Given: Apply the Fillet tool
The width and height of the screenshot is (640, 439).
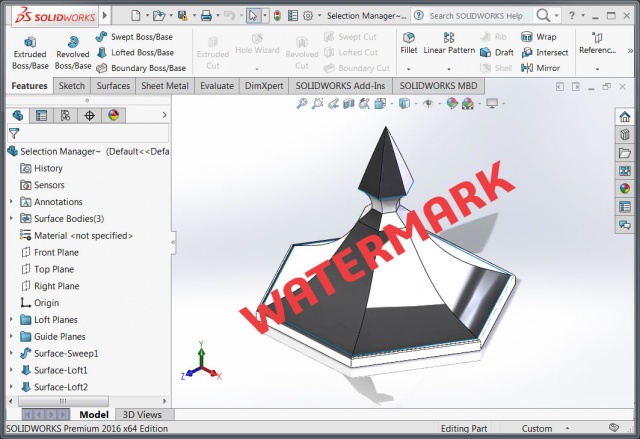Looking at the screenshot, I should (409, 43).
